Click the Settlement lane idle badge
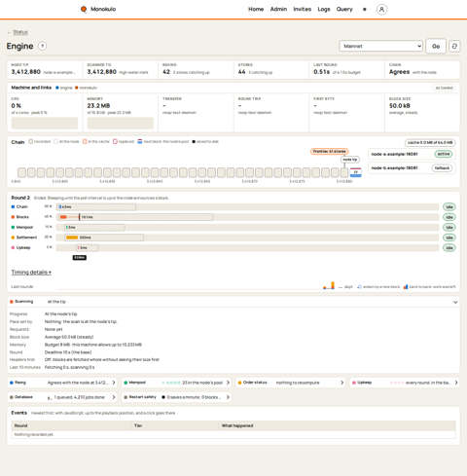The width and height of the screenshot is (467, 476). tap(449, 238)
